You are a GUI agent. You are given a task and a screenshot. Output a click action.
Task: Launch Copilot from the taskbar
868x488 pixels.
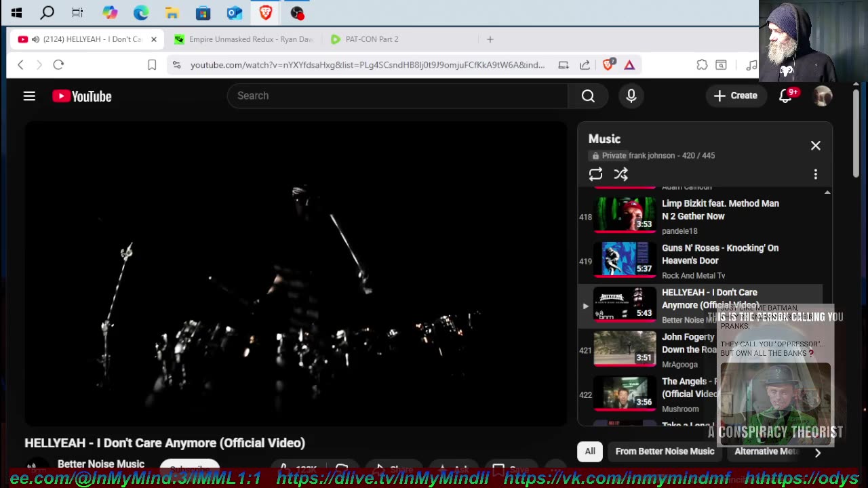109,12
